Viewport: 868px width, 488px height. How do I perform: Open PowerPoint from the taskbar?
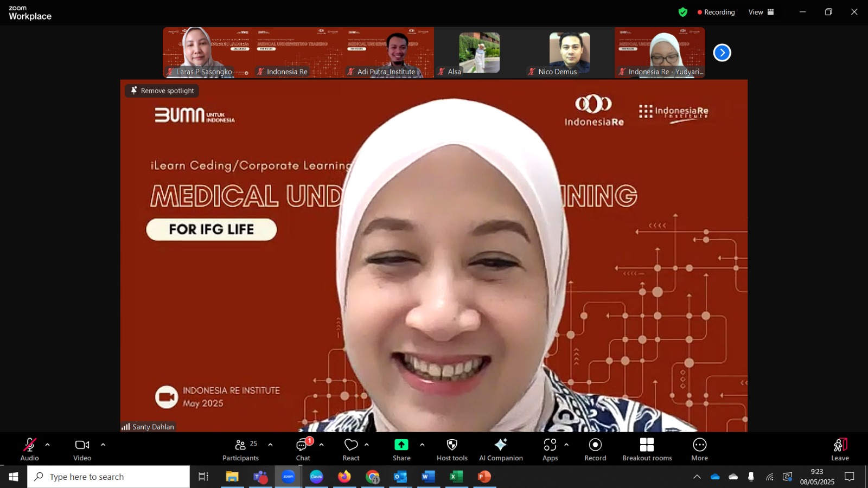[484, 477]
